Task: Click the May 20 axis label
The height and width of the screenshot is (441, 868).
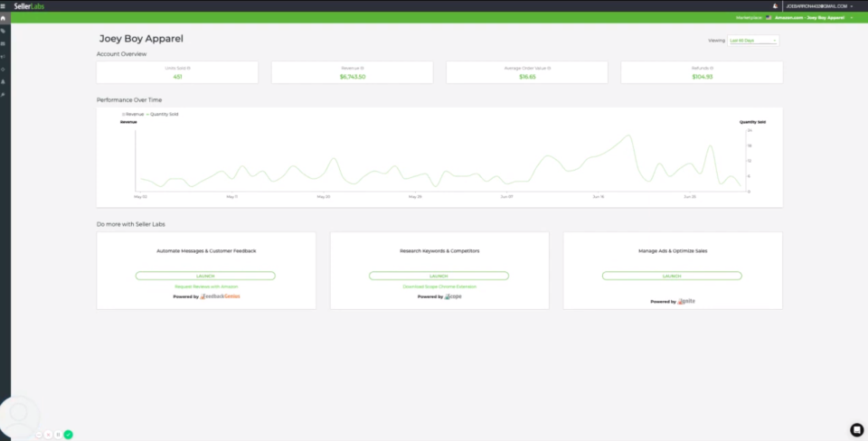Action: click(324, 196)
